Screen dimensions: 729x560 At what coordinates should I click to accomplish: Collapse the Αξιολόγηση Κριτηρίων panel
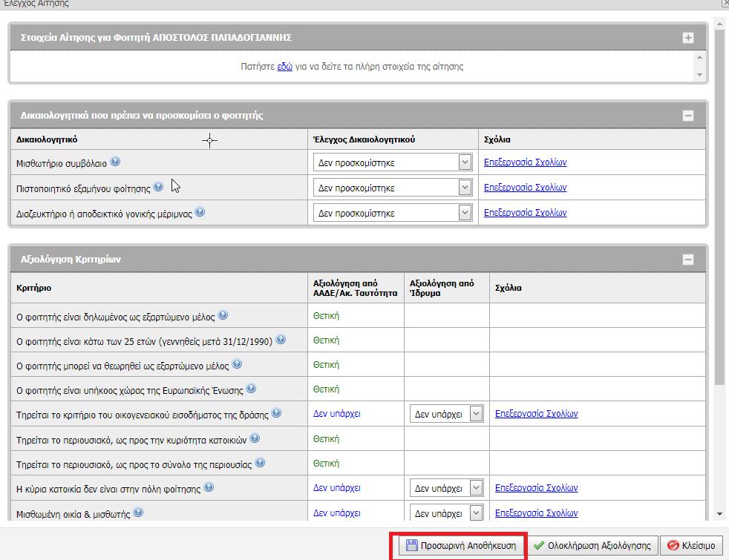[688, 260]
